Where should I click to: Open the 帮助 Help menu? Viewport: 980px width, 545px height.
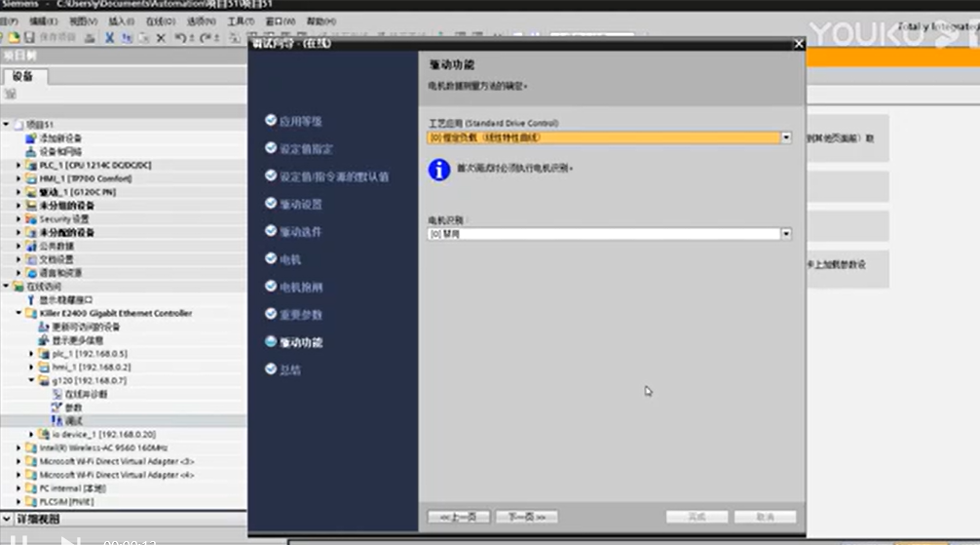click(x=320, y=21)
